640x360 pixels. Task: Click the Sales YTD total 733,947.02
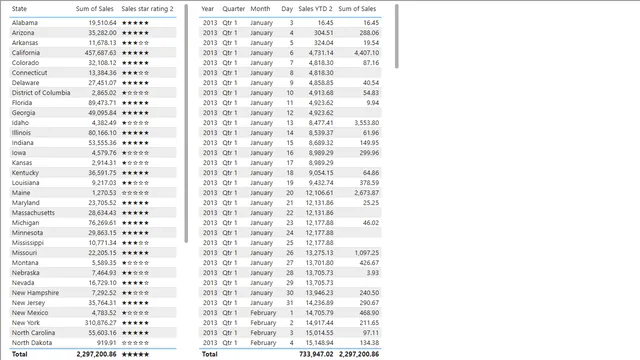pyautogui.click(x=316, y=354)
